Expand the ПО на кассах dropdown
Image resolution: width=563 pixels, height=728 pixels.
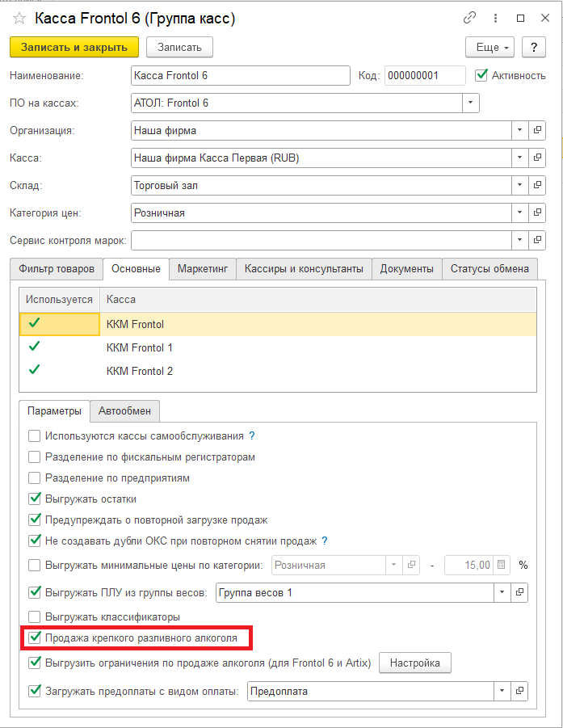[x=470, y=103]
